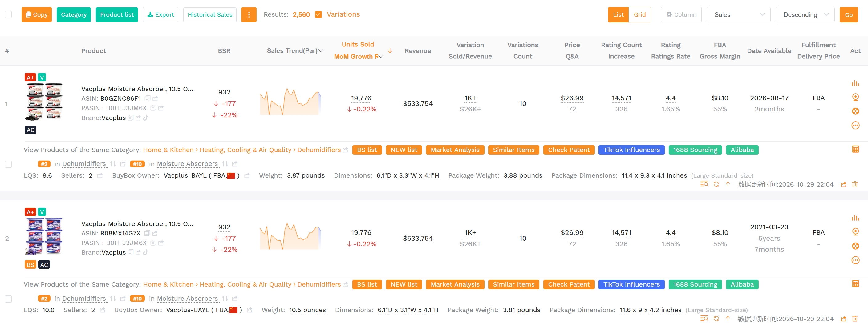Open Dehumidifiers breadcrumb in first product row
Viewport: 868px width, 325px height.
(319, 150)
